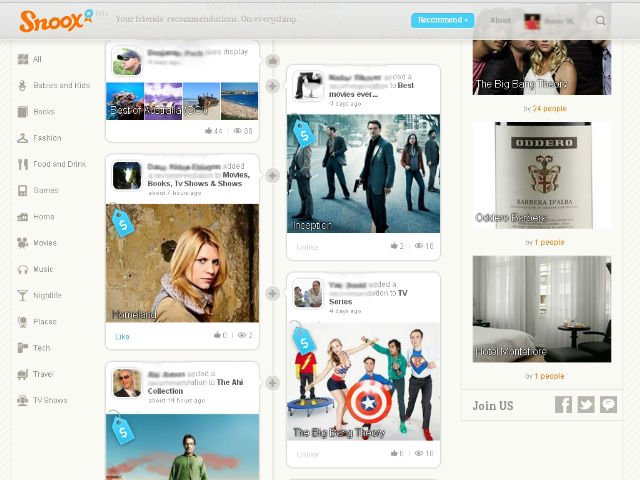Open the user profile avatar in header

point(532,21)
